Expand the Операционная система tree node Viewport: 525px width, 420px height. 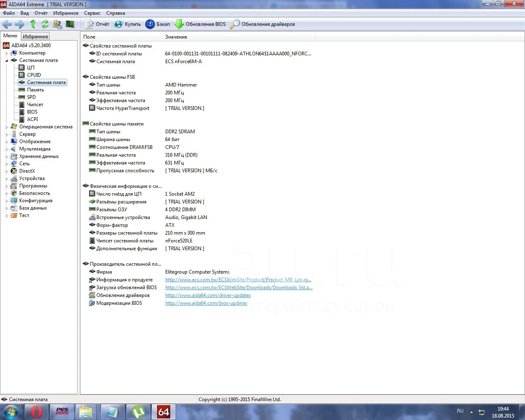(7, 127)
